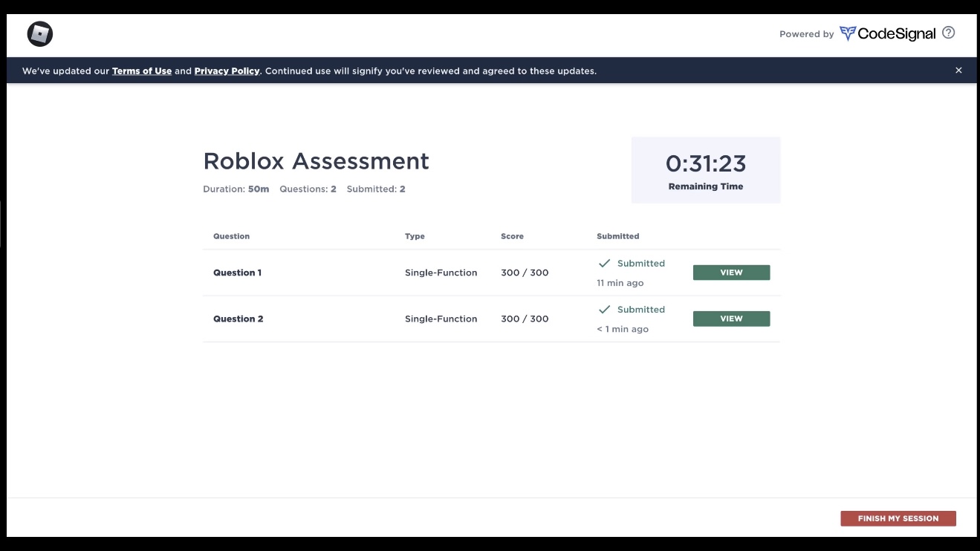The width and height of the screenshot is (980, 551).
Task: Click Question 1's submitted checkmark icon
Action: tap(604, 264)
